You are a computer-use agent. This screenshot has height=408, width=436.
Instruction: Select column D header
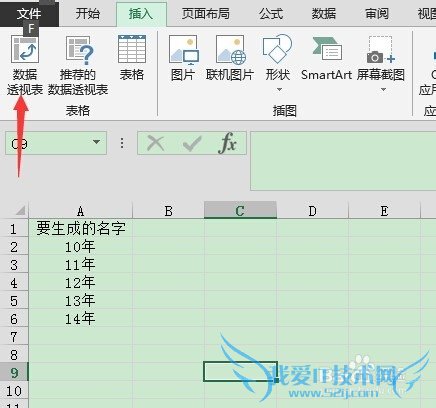pyautogui.click(x=312, y=210)
